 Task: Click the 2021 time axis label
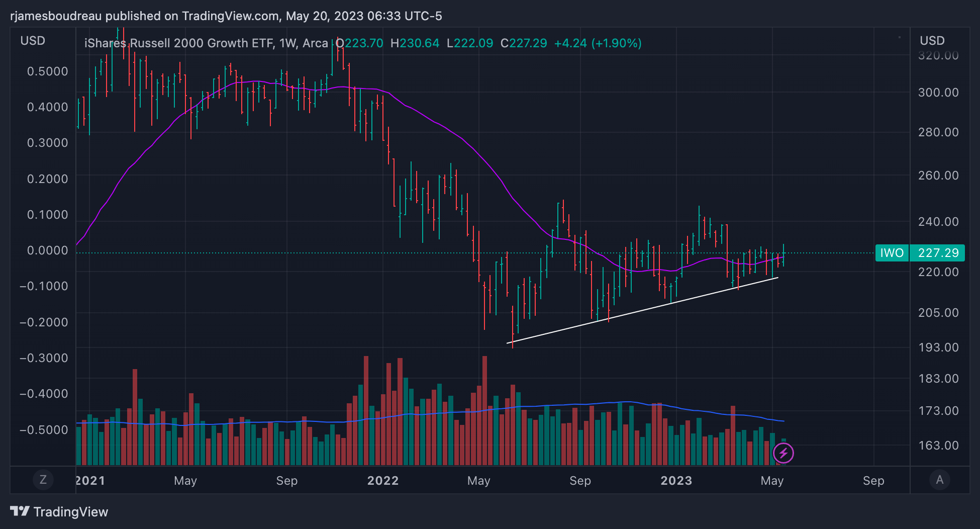tap(90, 481)
